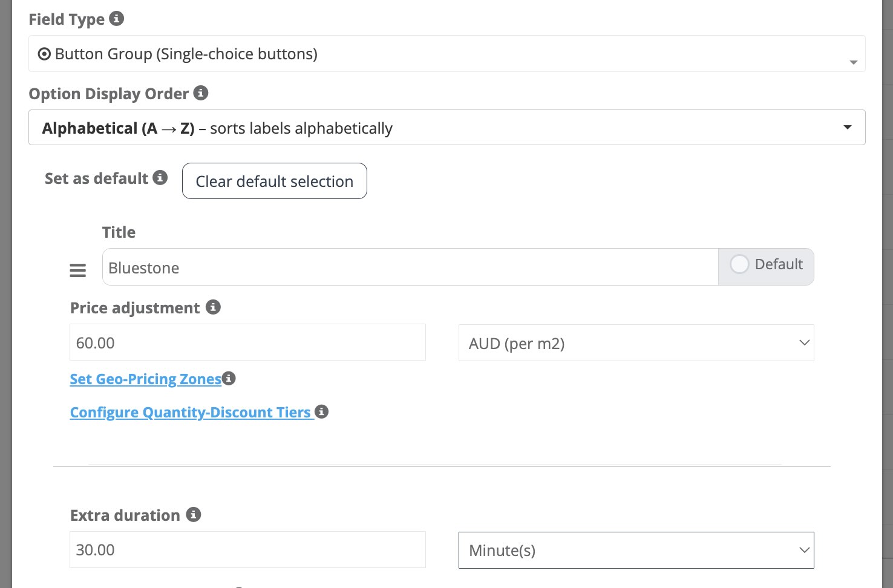893x588 pixels.
Task: Open the Set Geo-Pricing Zones link
Action: point(146,379)
